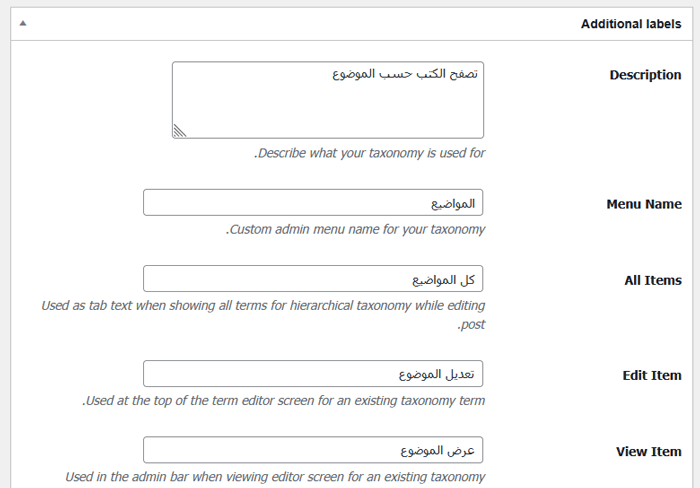Click the Description field label
This screenshot has height=488, width=700.
(x=645, y=75)
